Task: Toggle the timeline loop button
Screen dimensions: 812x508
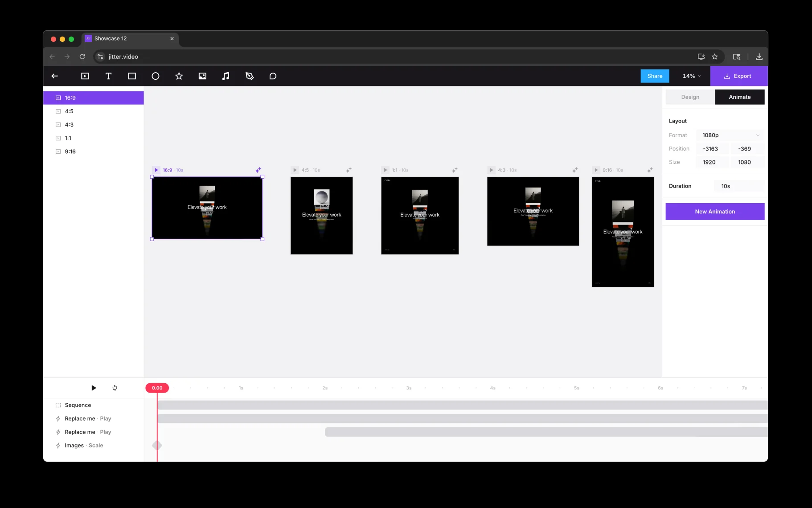Action: (115, 388)
